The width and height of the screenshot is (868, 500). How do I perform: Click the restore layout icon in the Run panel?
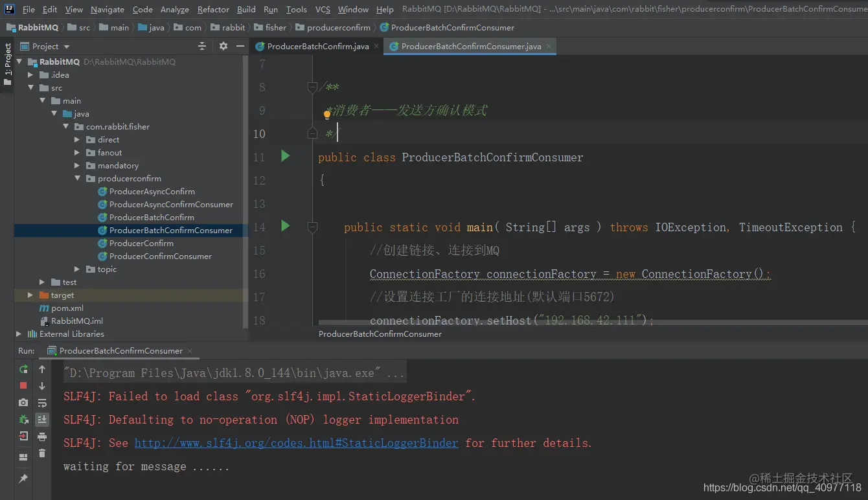[23, 457]
